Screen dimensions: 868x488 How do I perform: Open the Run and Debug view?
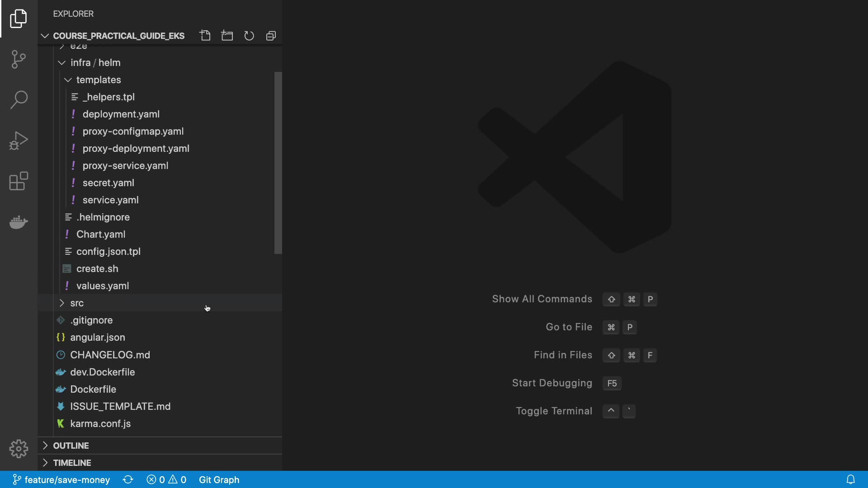19,141
